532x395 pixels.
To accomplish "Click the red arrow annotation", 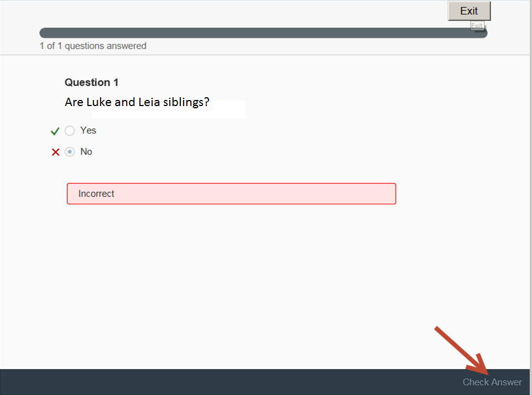I will (x=462, y=351).
